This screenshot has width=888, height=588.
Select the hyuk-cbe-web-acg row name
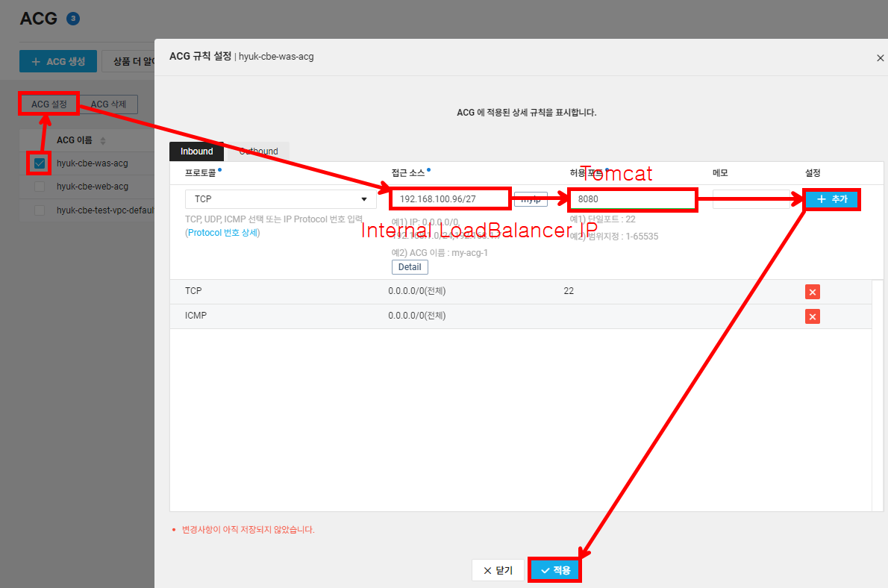(x=93, y=187)
